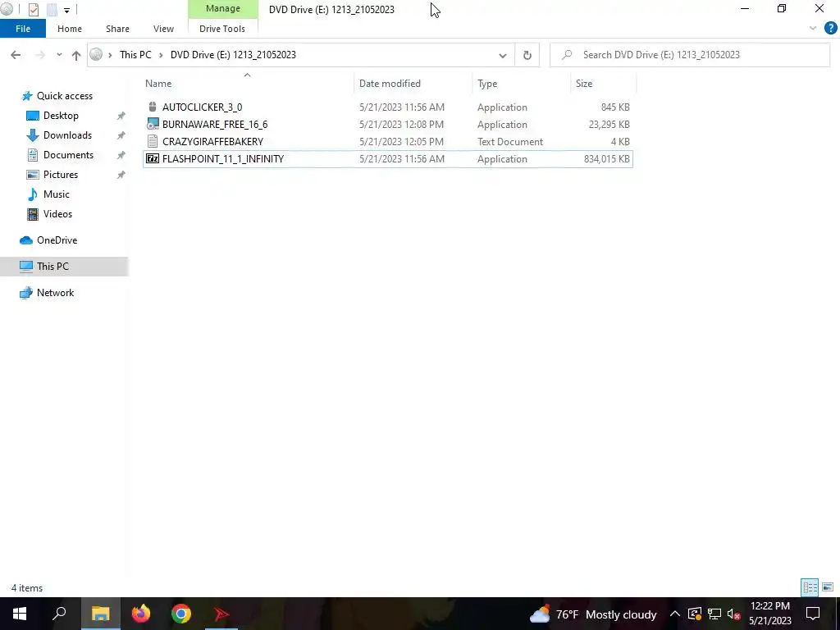
Task: Click the Manage contextual tab
Action: click(x=223, y=8)
